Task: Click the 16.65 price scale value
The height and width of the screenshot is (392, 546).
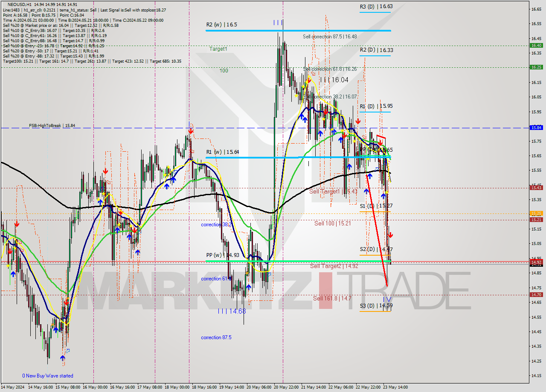Action: [536, 9]
